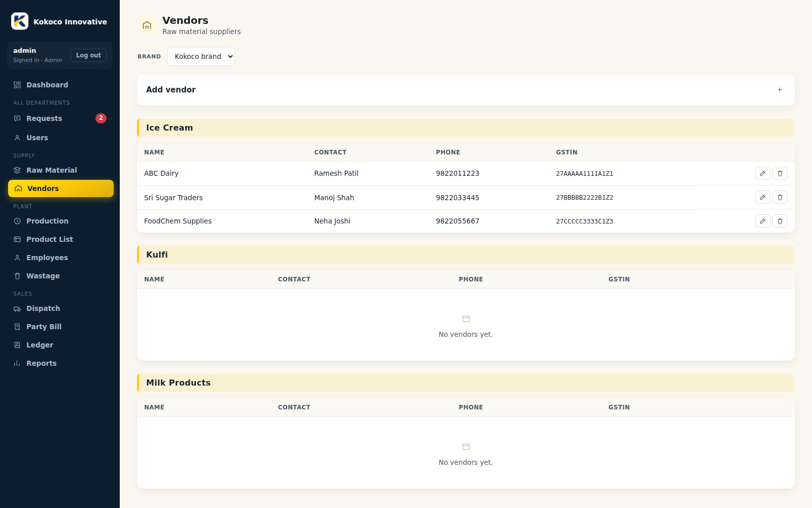Navigate to Raw Material
The height and width of the screenshot is (508, 812).
pos(60,170)
